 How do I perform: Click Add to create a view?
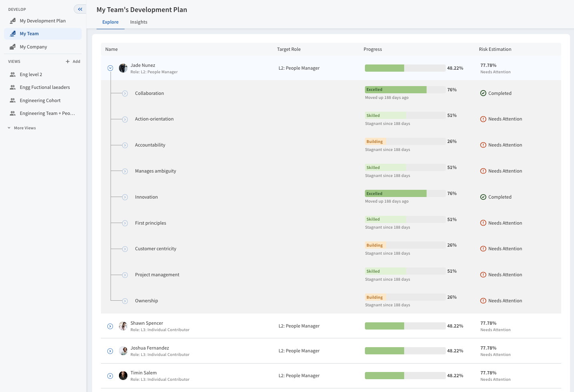[73, 61]
